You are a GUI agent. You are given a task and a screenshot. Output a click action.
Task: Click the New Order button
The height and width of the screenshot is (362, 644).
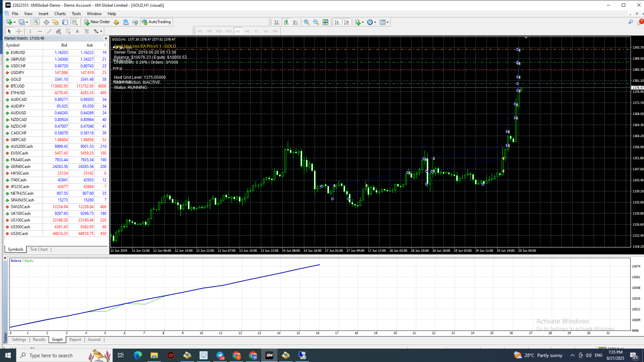[97, 22]
